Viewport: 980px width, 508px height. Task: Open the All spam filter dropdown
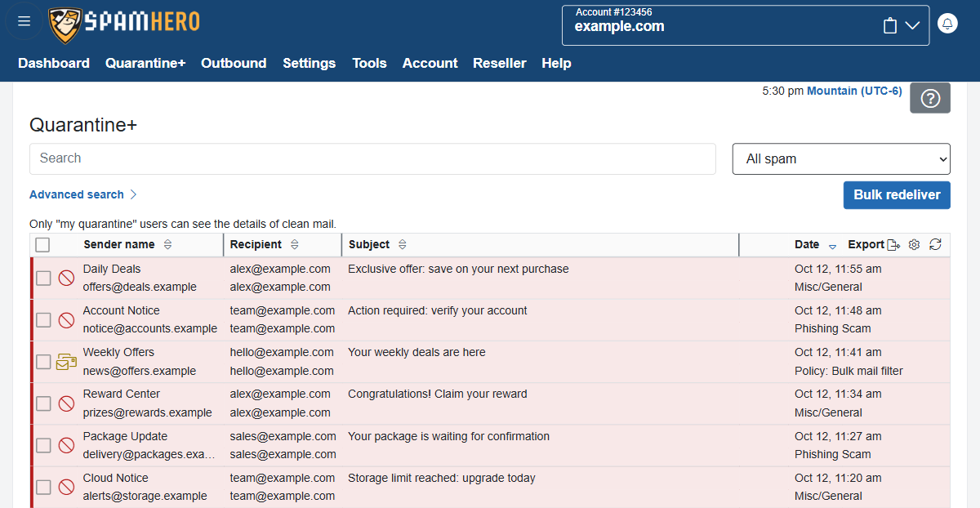[x=841, y=159]
